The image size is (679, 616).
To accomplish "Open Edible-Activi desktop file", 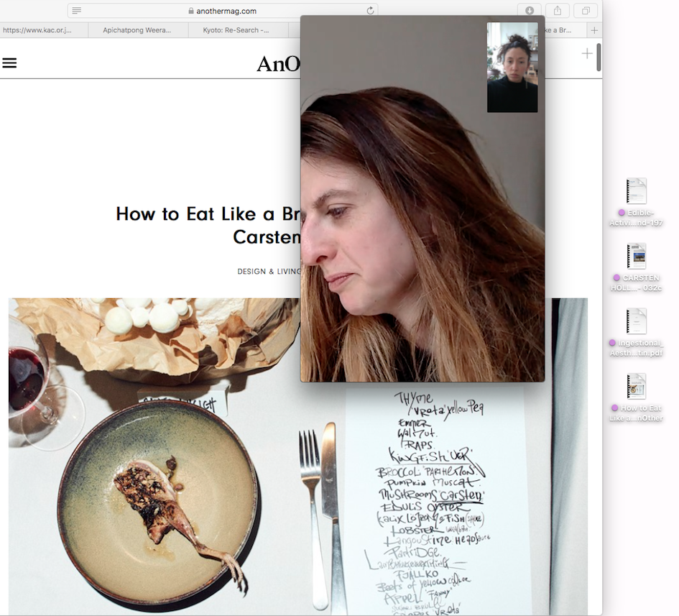I will click(x=636, y=202).
